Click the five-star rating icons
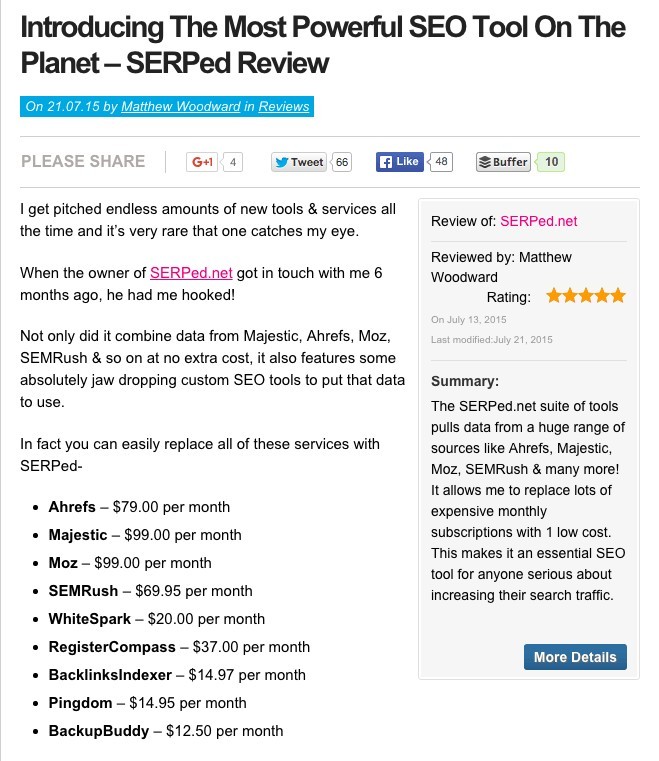659x761 pixels. pos(586,296)
